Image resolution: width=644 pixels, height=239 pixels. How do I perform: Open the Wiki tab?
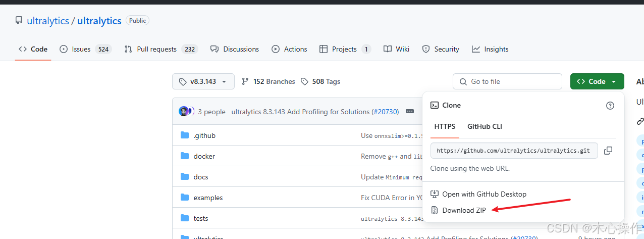click(x=396, y=49)
